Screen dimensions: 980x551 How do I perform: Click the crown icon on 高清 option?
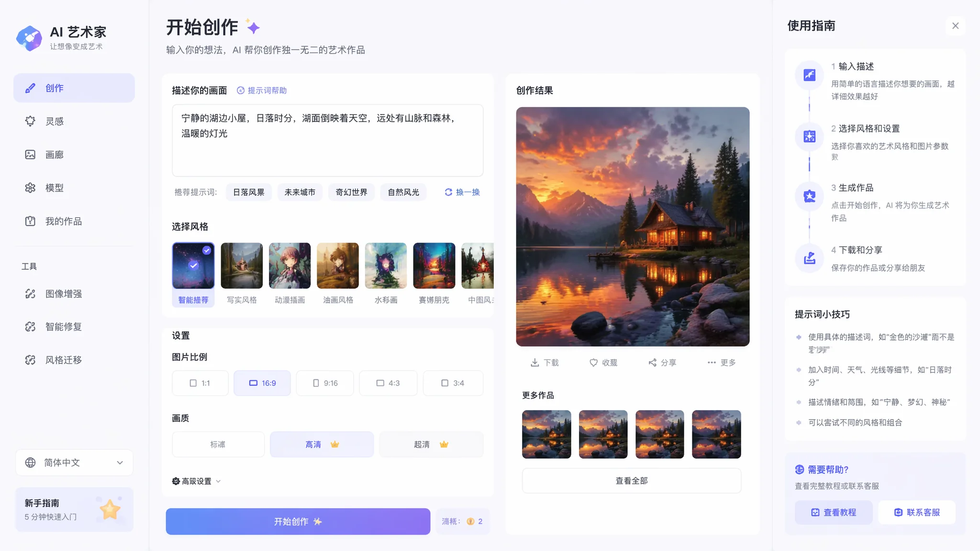335,444
